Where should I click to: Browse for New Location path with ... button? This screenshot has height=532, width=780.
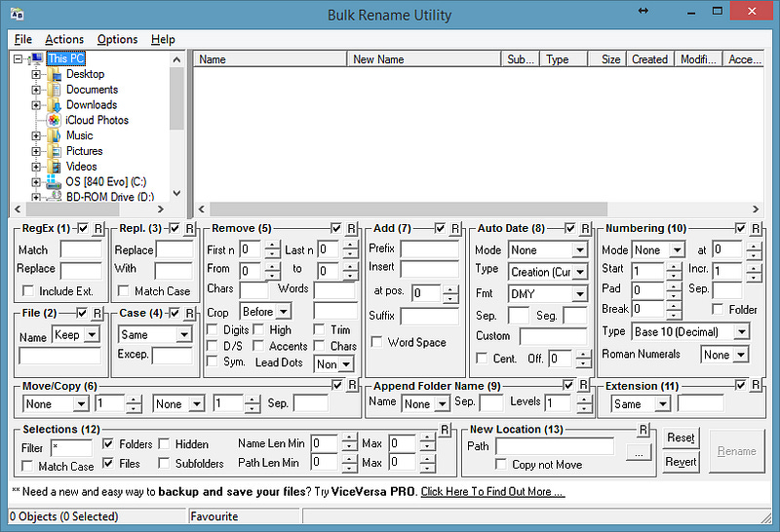[x=640, y=452]
